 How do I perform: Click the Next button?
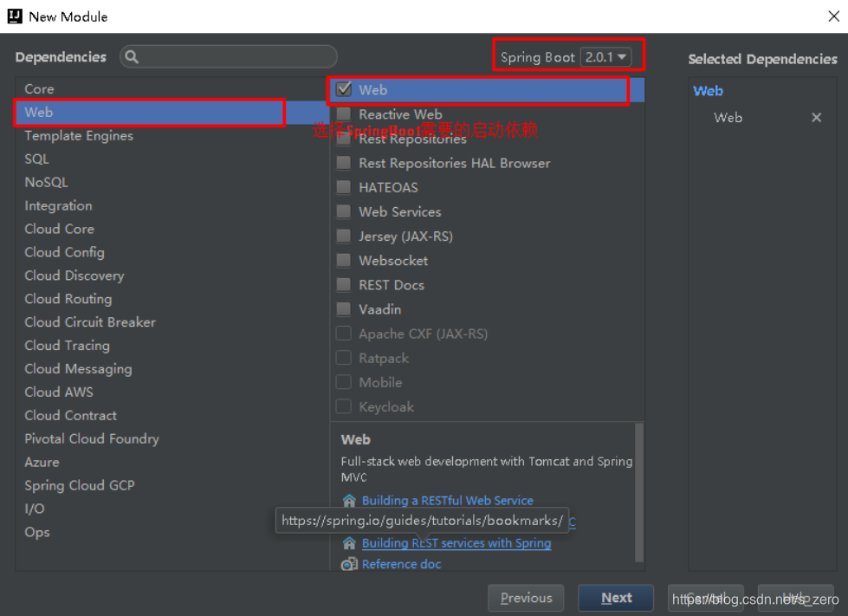point(616,598)
